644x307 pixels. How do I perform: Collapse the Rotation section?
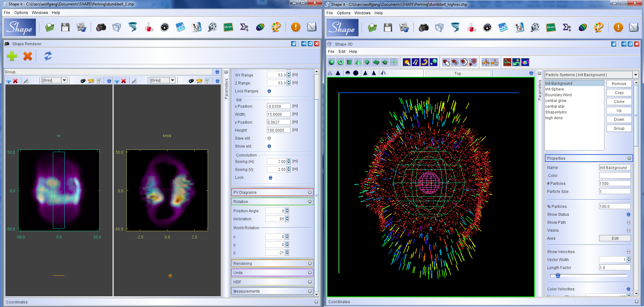(x=310, y=201)
